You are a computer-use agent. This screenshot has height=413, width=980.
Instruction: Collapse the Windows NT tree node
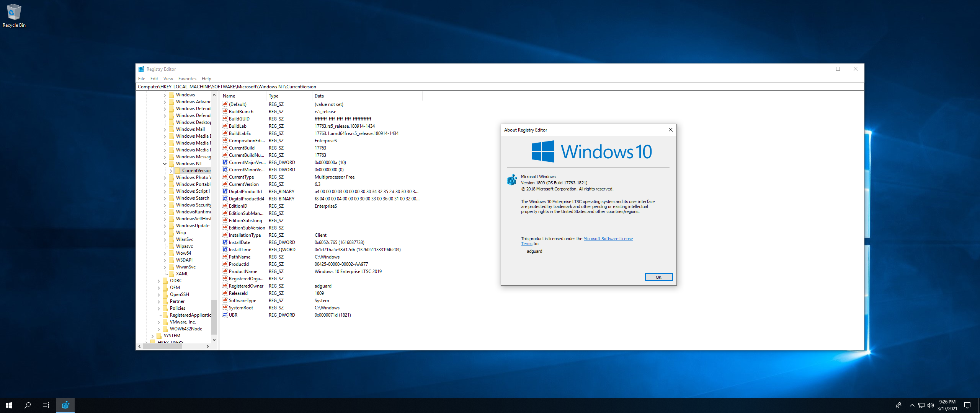click(x=165, y=164)
